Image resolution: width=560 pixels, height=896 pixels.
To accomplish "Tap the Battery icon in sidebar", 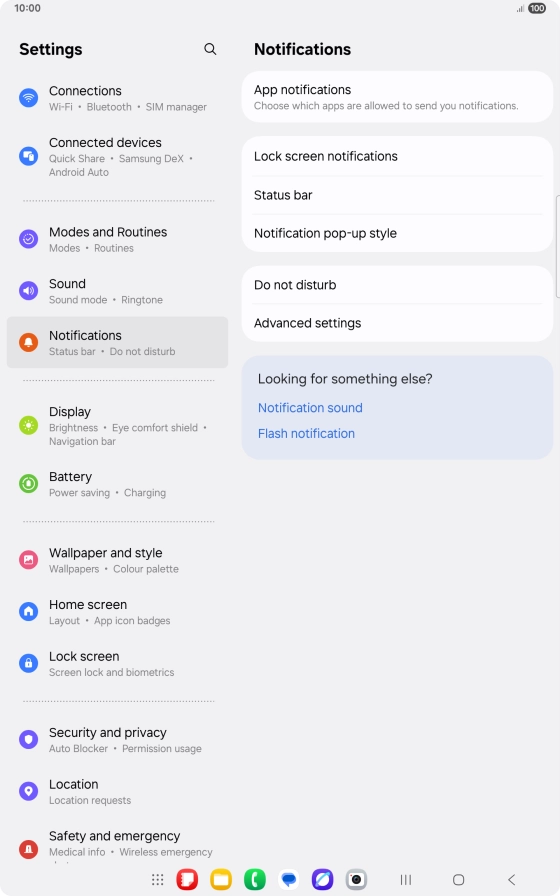I will click(x=29, y=484).
